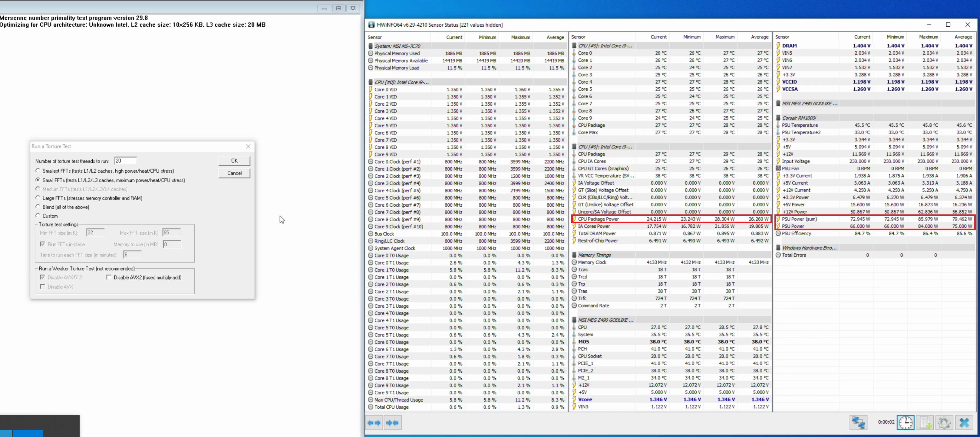Select the Smallest FFTs radio option
The image size is (980, 437).
click(x=38, y=171)
